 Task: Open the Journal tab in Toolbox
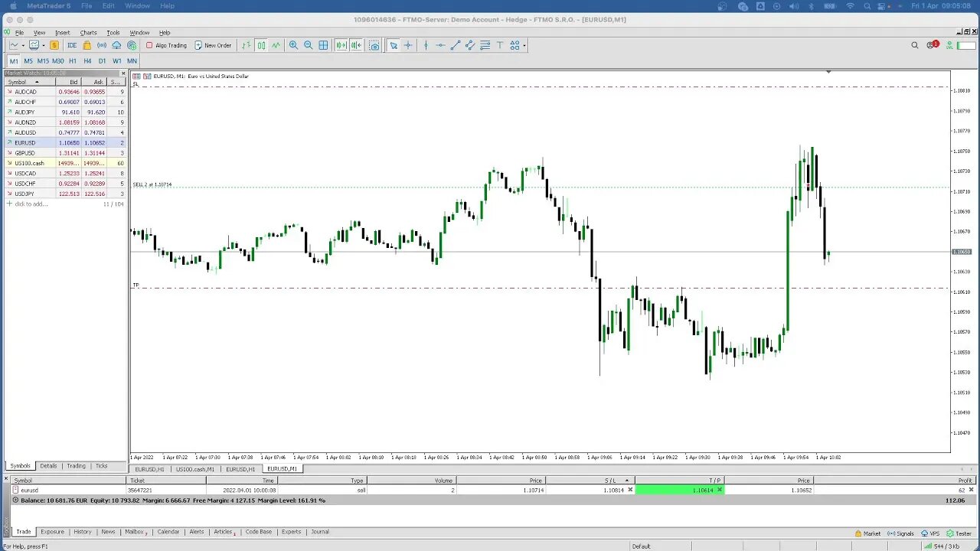[320, 532]
